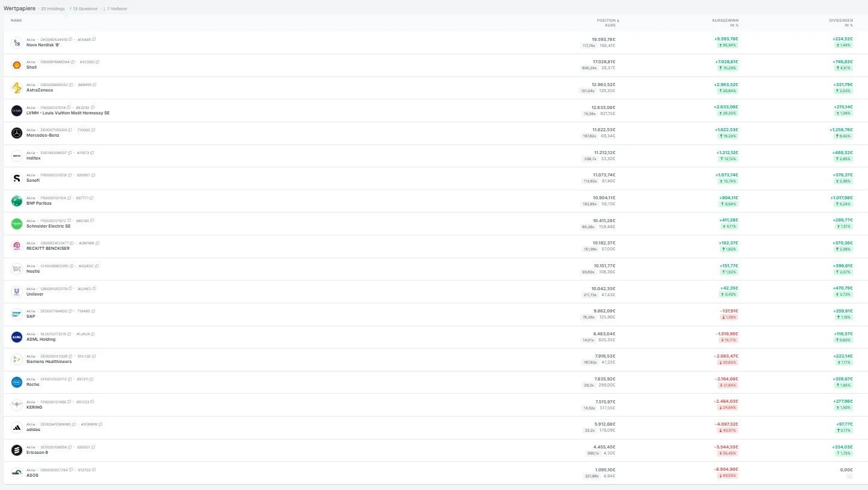Click the LVMH logo icon
This screenshot has width=868, height=490.
(17, 110)
